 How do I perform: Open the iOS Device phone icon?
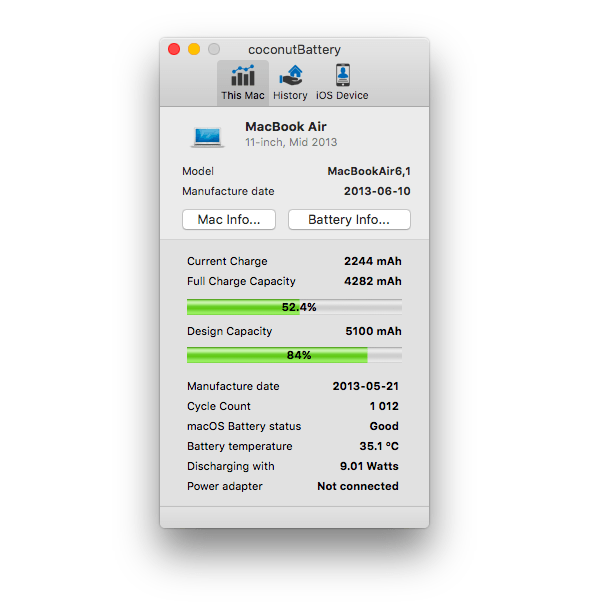tap(342, 75)
